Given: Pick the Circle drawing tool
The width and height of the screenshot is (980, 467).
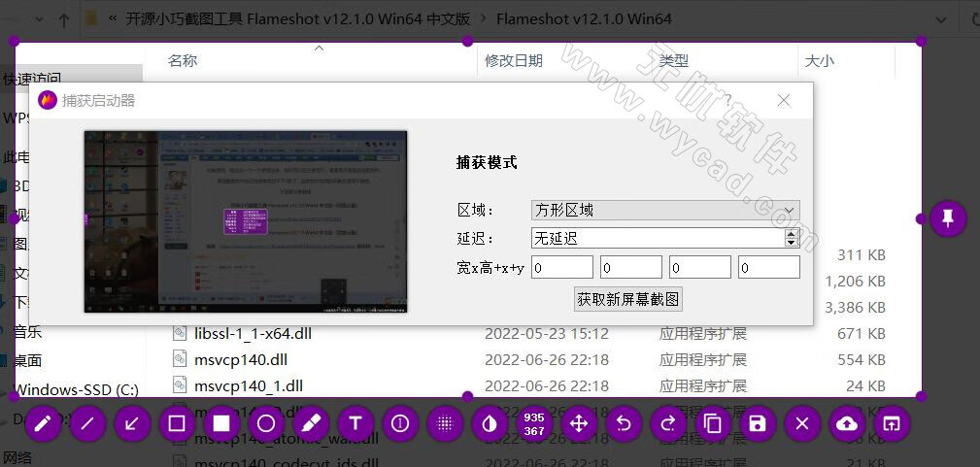Looking at the screenshot, I should click(x=266, y=423).
